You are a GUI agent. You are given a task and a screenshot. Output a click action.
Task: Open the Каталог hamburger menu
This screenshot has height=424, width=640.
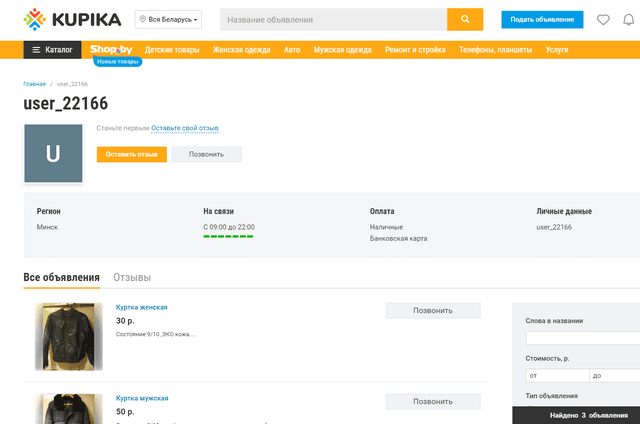pyautogui.click(x=52, y=50)
